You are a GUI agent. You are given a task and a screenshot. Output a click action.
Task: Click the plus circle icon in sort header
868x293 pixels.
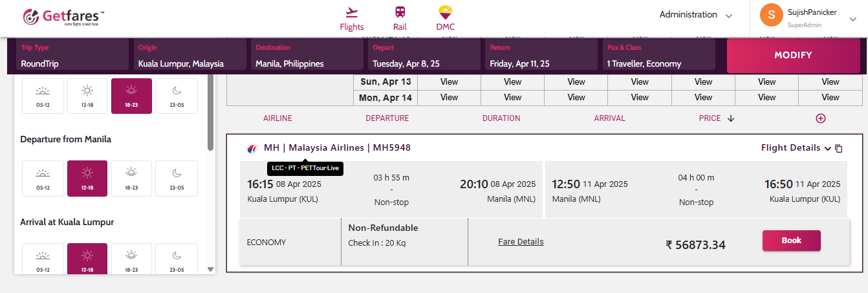click(821, 118)
